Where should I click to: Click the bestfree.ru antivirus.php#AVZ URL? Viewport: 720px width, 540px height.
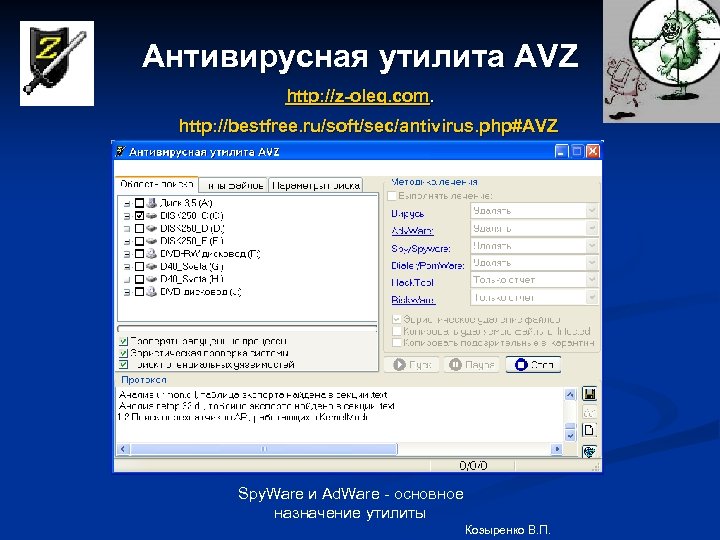[x=368, y=125]
